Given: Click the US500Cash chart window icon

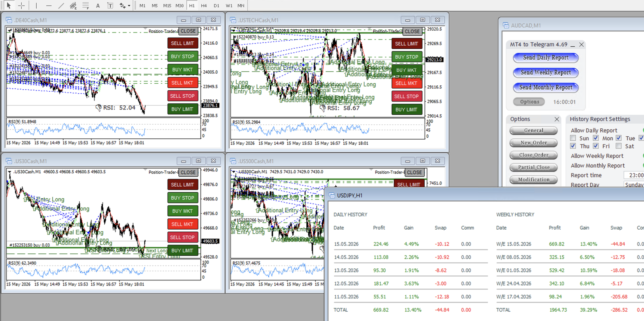Looking at the screenshot, I should coord(233,161).
